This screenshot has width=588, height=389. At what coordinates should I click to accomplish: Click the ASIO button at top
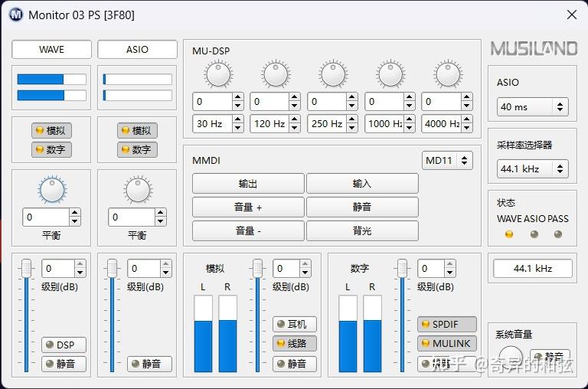point(137,50)
